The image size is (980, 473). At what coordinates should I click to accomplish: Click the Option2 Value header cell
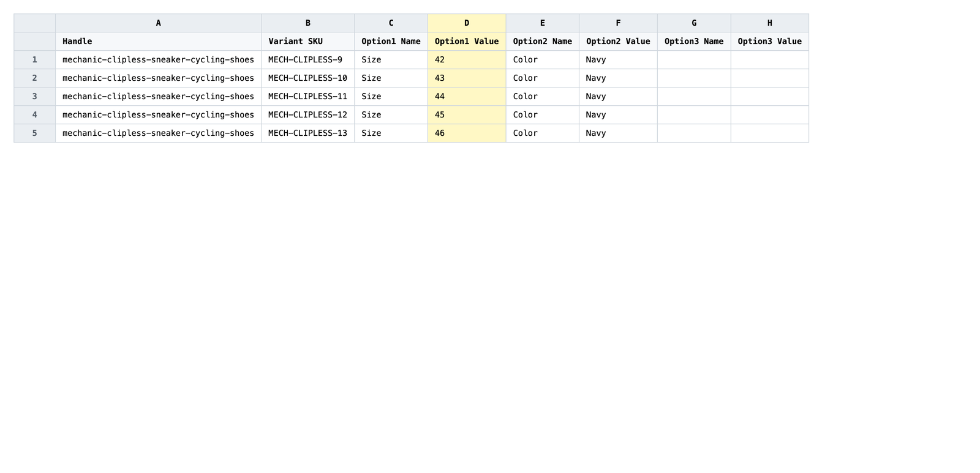point(619,42)
